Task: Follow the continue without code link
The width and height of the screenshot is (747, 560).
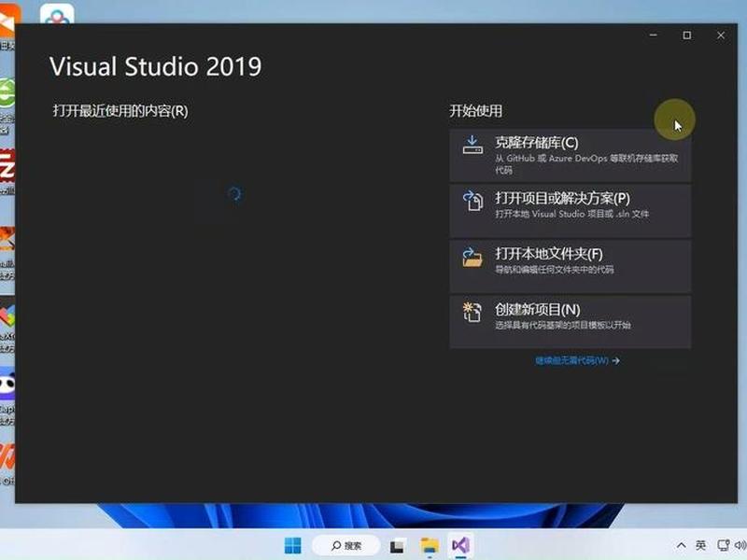Action: (577, 360)
